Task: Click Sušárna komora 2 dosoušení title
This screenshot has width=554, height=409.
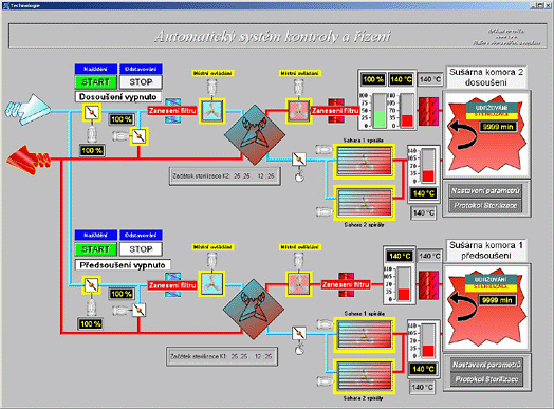Action: (486, 77)
